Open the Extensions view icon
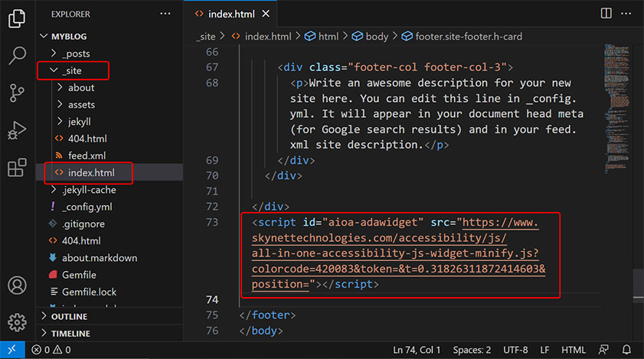Image resolution: width=644 pixels, height=359 pixels. 17,168
